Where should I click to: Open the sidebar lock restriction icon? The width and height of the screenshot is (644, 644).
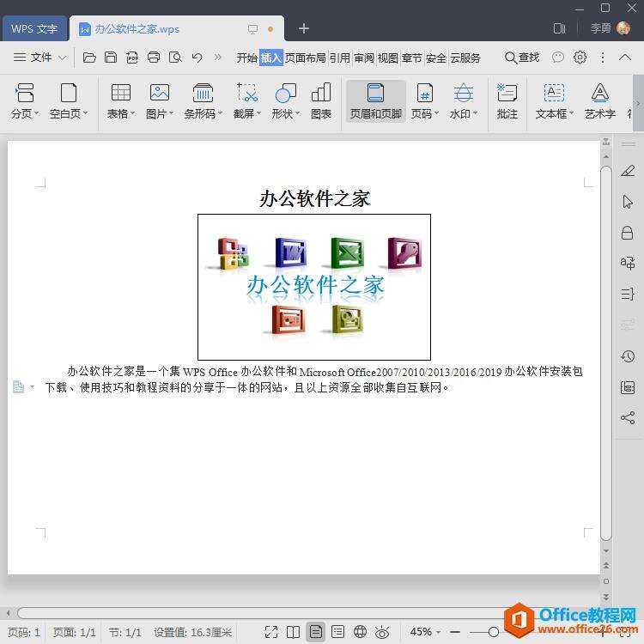point(627,233)
